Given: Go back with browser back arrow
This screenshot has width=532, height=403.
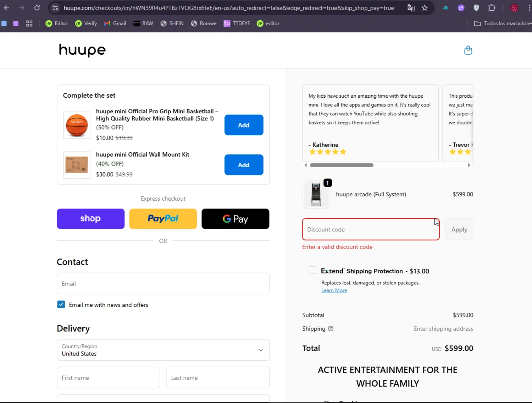Looking at the screenshot, I should tap(7, 8).
